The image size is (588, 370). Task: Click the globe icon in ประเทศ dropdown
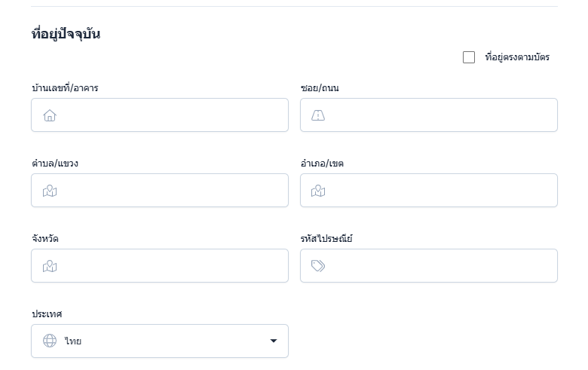coord(50,341)
